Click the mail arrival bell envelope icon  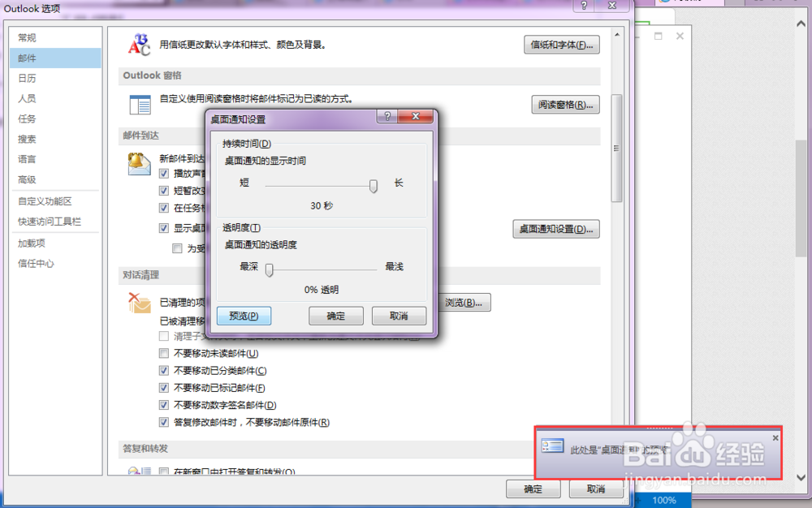(x=139, y=164)
